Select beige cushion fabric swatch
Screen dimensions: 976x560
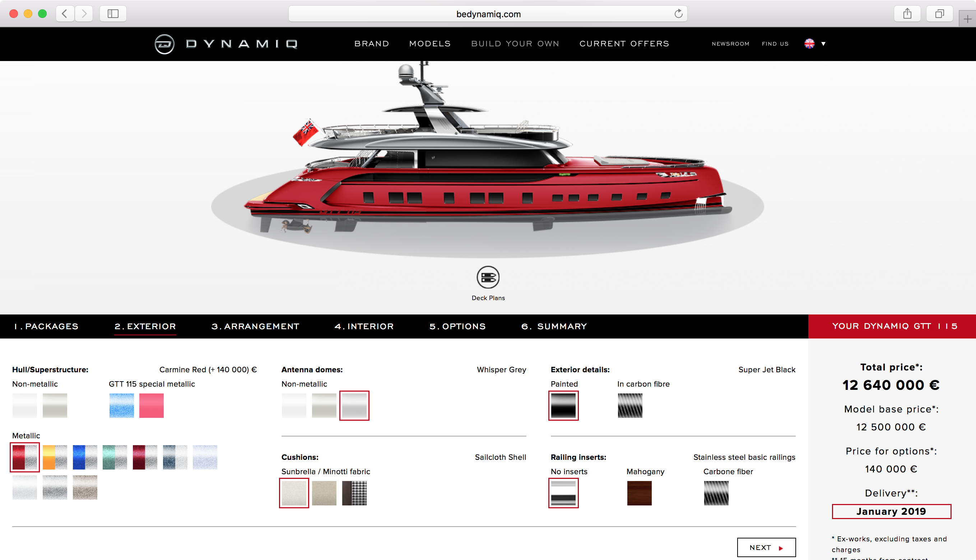324,493
